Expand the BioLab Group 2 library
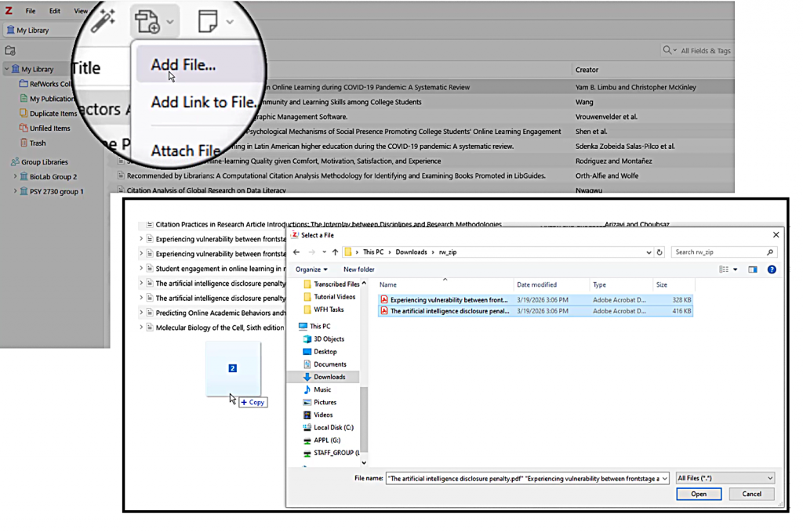The image size is (803, 532). coord(15,177)
